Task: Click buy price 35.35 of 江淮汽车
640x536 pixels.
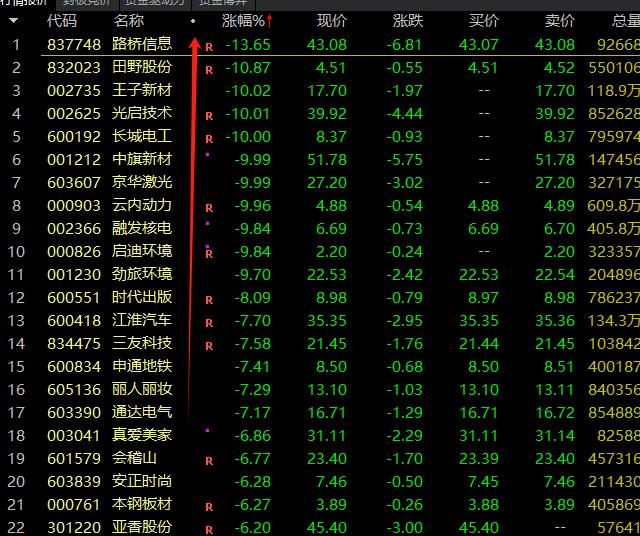Action: click(479, 320)
